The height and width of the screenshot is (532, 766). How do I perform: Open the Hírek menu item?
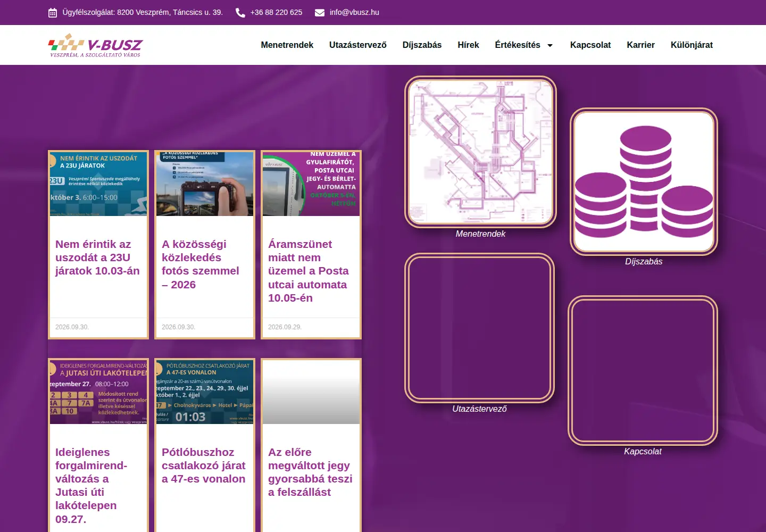point(468,45)
